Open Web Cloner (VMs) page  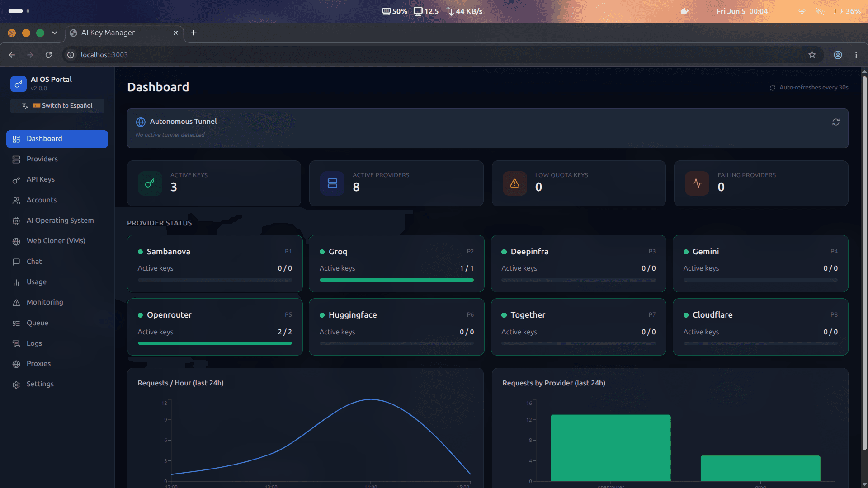(x=57, y=241)
